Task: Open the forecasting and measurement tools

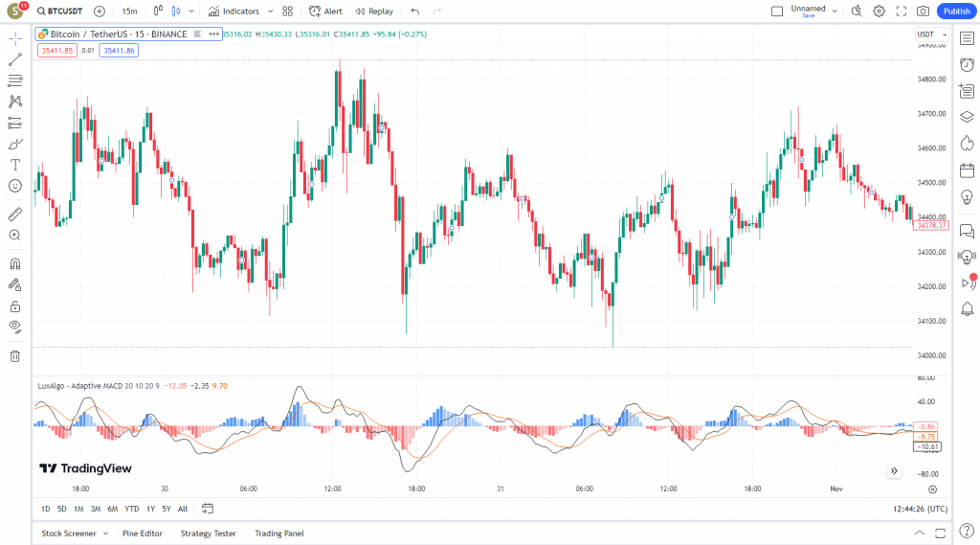Action: (15, 123)
